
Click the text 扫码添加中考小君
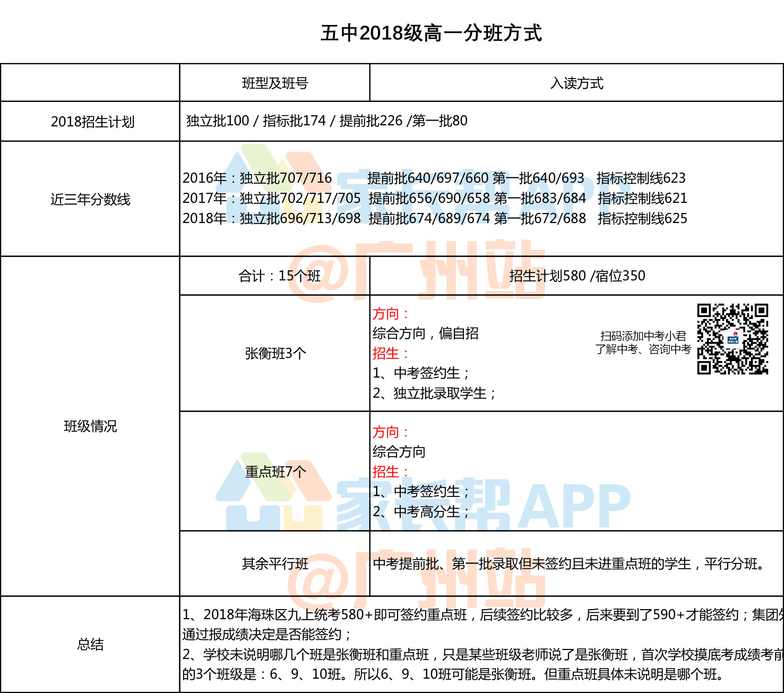[643, 336]
